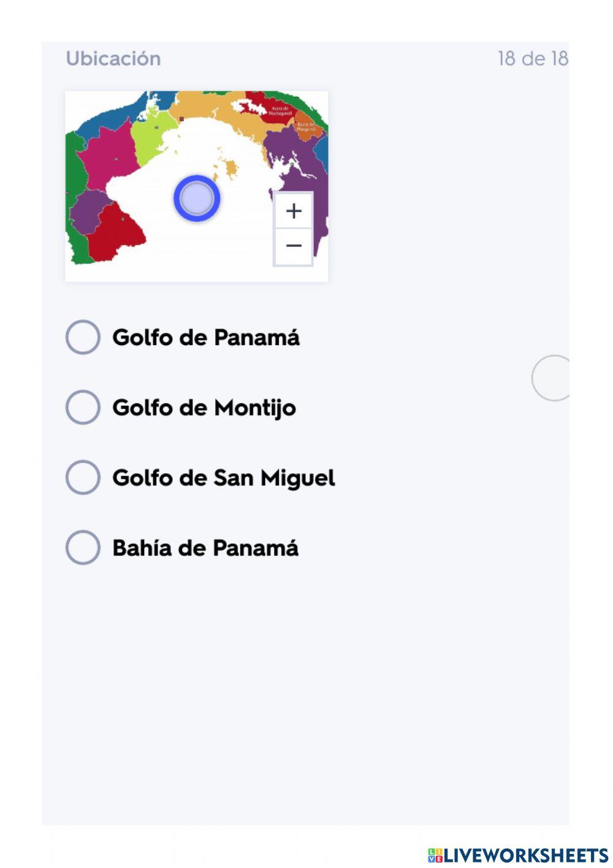Zoom in on the map
Screen dimensions: 613x868
coord(294,211)
